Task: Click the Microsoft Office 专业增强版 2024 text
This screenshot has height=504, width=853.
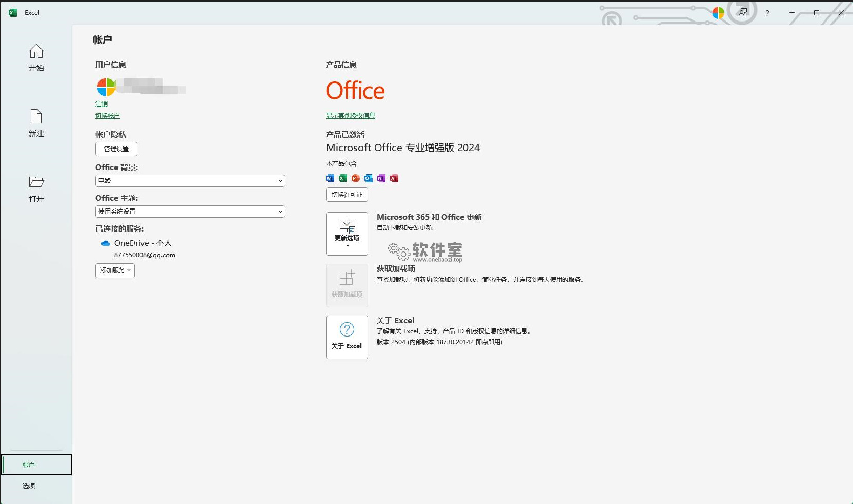Action: 403,148
